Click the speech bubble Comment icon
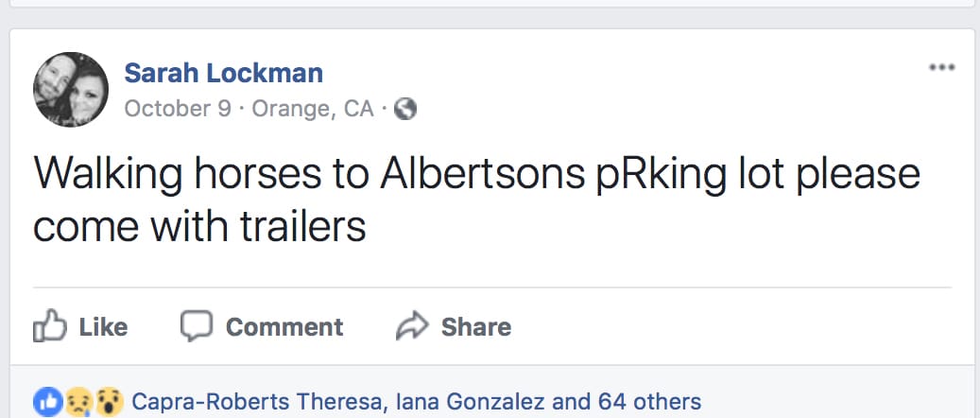 click(196, 327)
